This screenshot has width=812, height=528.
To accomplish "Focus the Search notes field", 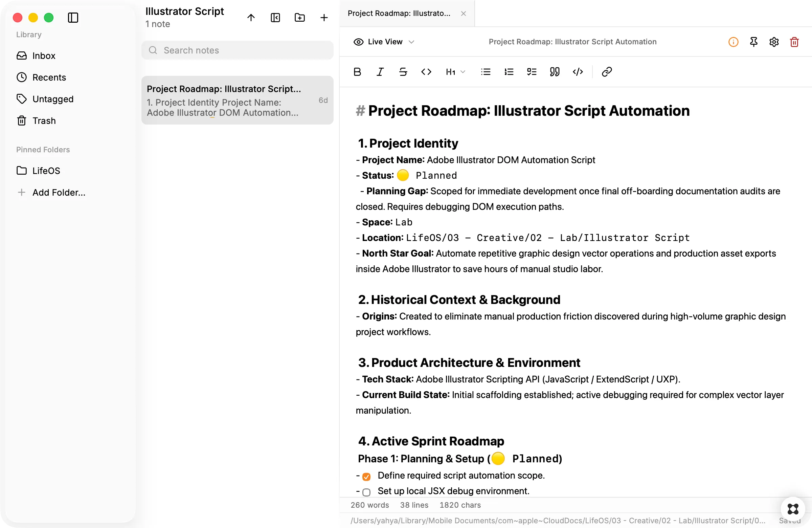I will pos(238,50).
